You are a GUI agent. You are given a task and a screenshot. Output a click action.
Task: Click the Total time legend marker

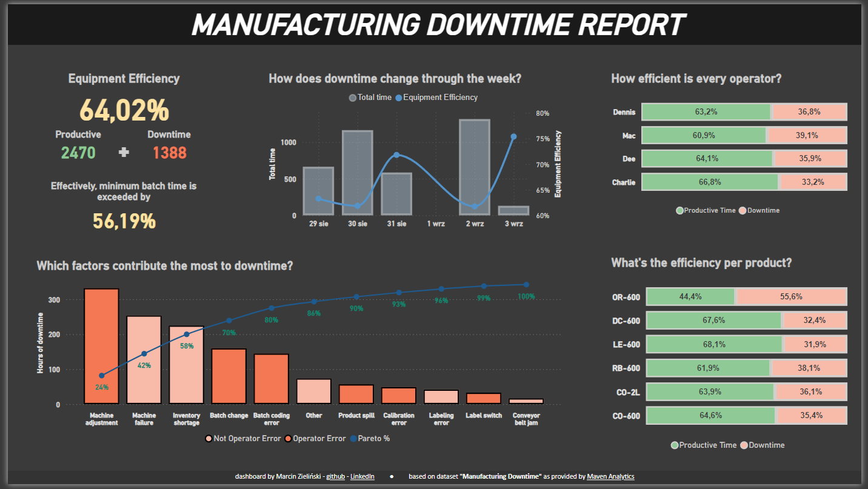point(353,98)
